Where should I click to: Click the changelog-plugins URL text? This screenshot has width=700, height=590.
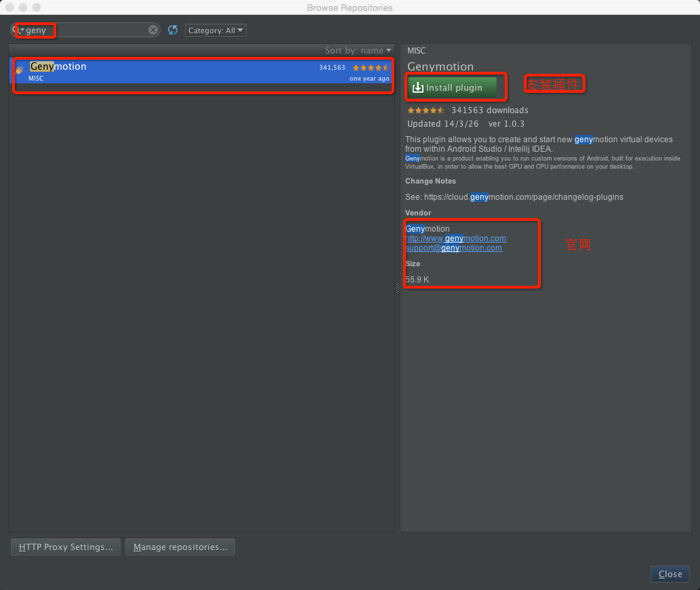pos(524,197)
